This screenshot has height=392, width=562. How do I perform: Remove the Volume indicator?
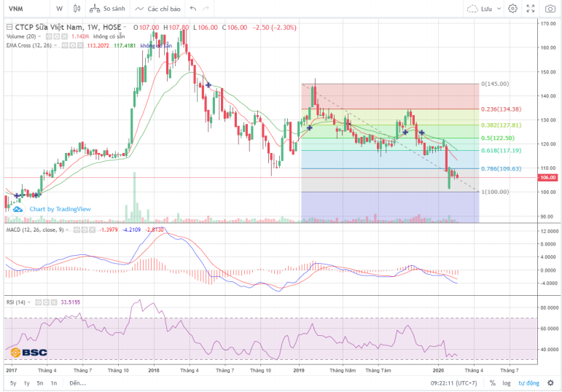point(64,36)
